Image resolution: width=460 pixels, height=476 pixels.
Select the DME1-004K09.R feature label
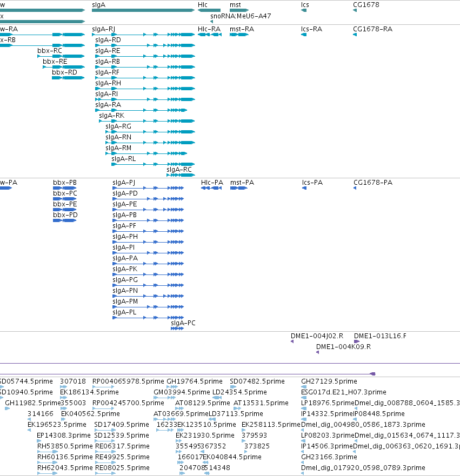343,347
